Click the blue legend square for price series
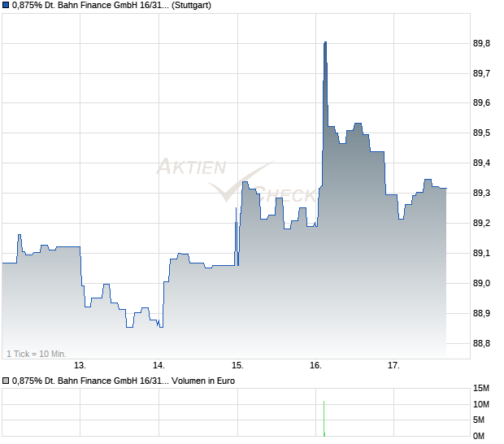This screenshot has width=504, height=444. pyautogui.click(x=6, y=5)
